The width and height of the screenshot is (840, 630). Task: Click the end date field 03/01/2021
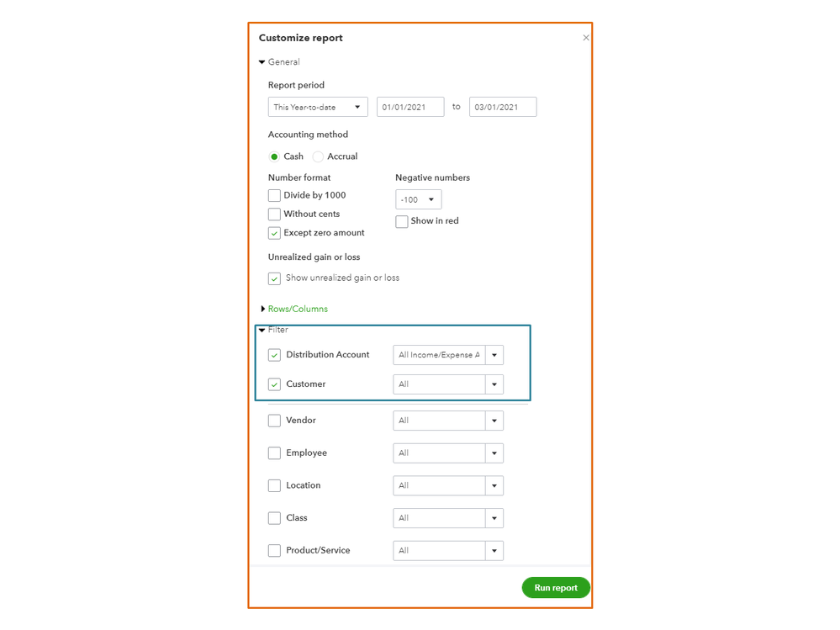click(x=502, y=107)
